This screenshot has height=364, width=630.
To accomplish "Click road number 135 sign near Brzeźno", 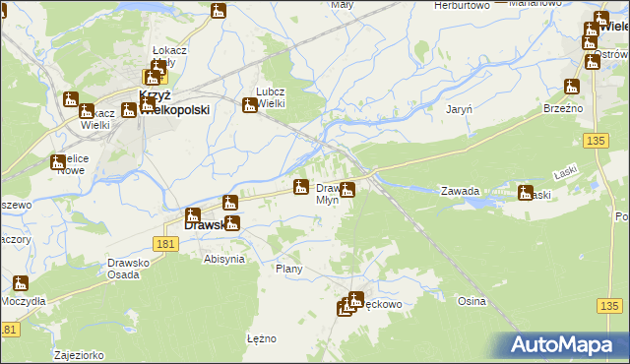I will [x=596, y=141].
